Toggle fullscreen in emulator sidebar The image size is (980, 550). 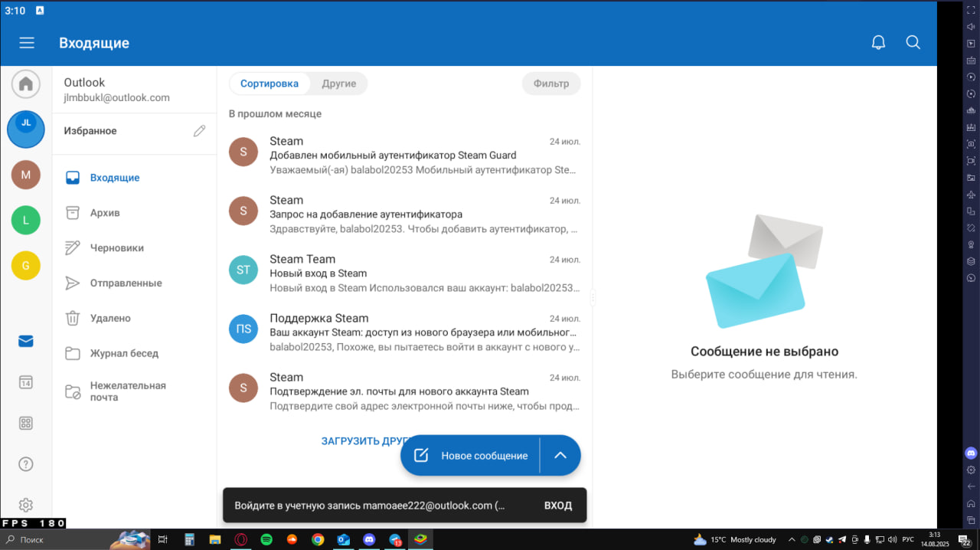(971, 10)
